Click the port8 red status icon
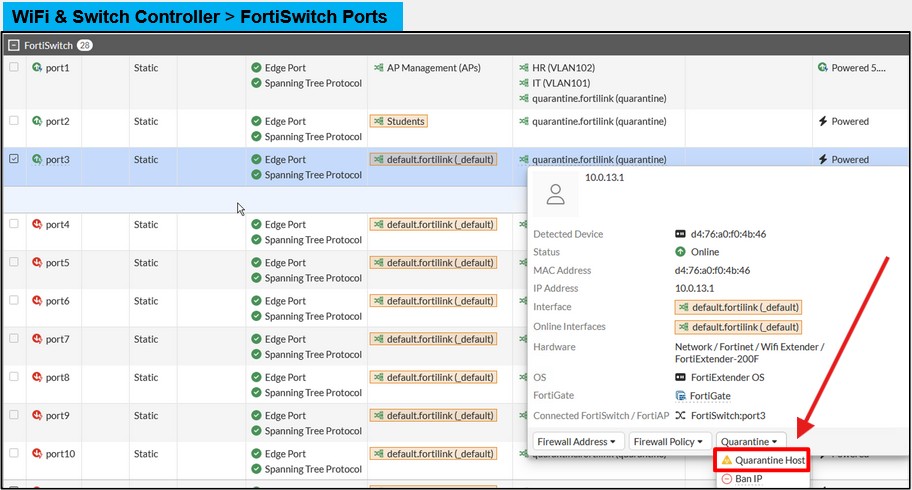912x490 pixels. [x=37, y=377]
